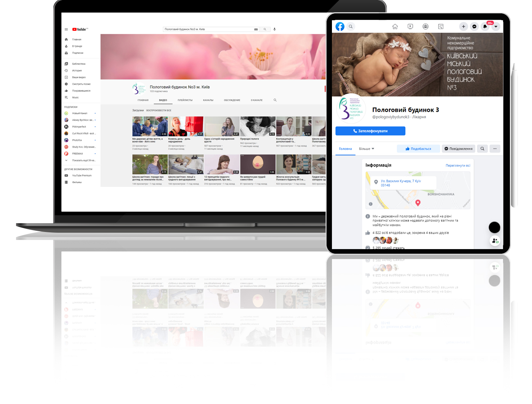
Task: Click the map location preview on Facebook
Action: point(418,190)
